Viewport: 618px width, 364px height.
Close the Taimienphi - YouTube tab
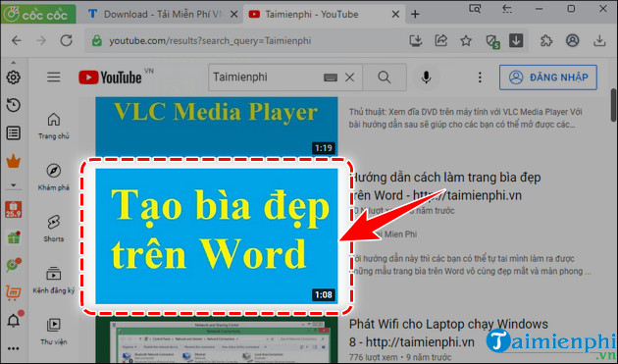tap(395, 14)
